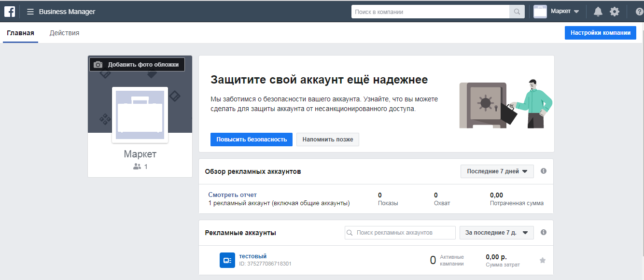The width and height of the screenshot is (644, 280).
Task: Open the settings gear in the top bar
Action: click(x=614, y=12)
